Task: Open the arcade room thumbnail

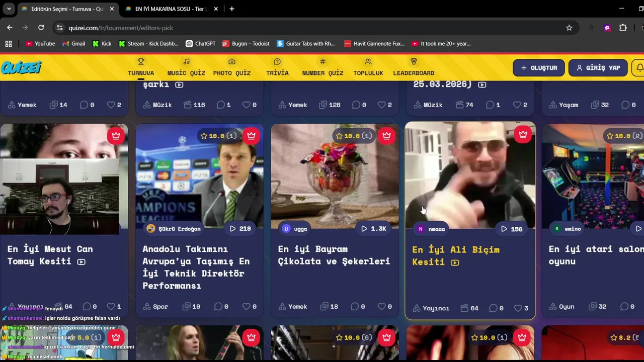Action: click(x=593, y=176)
